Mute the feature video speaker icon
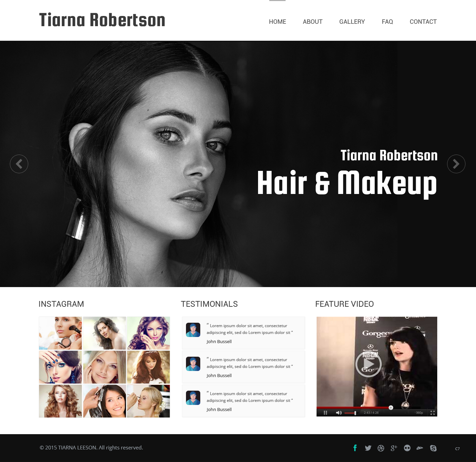The width and height of the screenshot is (476, 462). pyautogui.click(x=339, y=413)
